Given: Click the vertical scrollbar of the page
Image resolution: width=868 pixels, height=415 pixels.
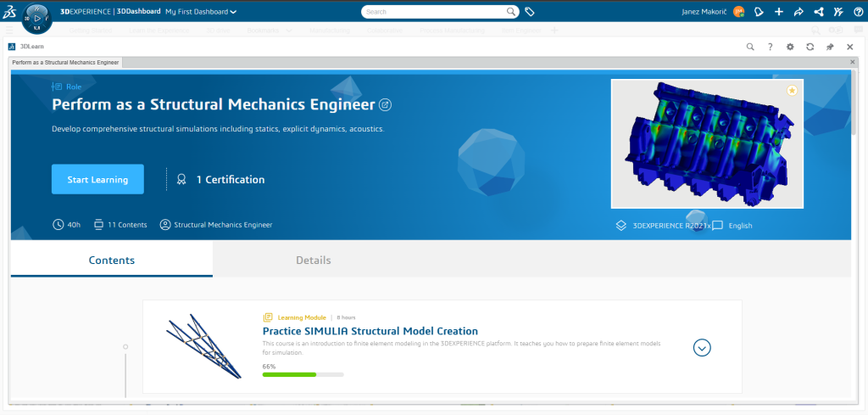Looking at the screenshot, I should click(x=854, y=103).
